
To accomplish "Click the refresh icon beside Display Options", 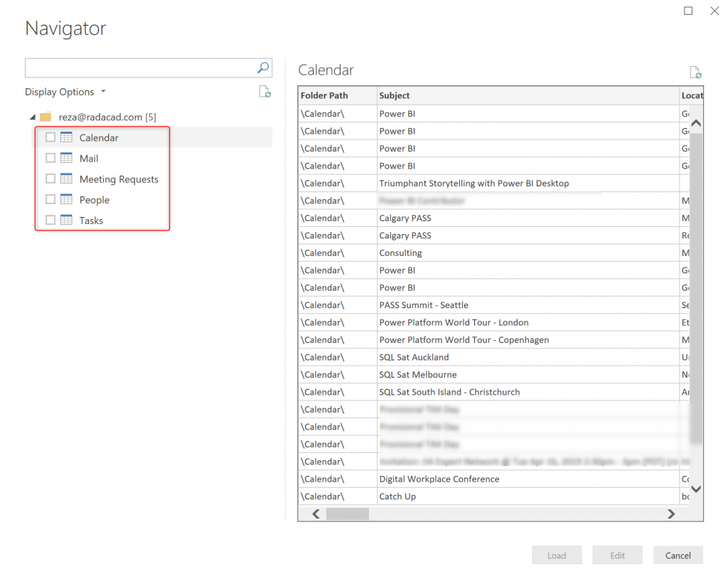I will 264,92.
